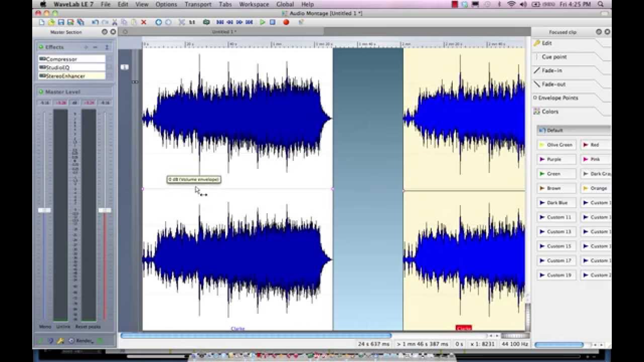Click the volume icon in the menu bar

[x=523, y=4]
